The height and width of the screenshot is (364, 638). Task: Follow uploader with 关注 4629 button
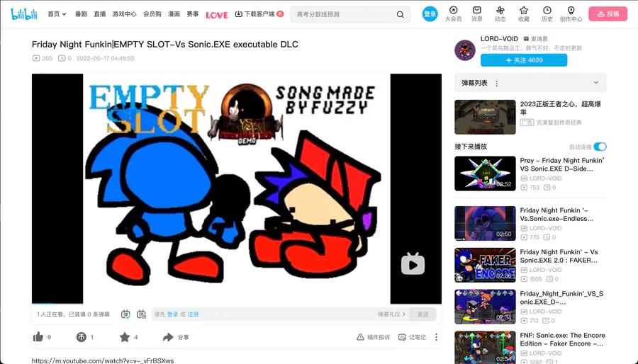[524, 60]
